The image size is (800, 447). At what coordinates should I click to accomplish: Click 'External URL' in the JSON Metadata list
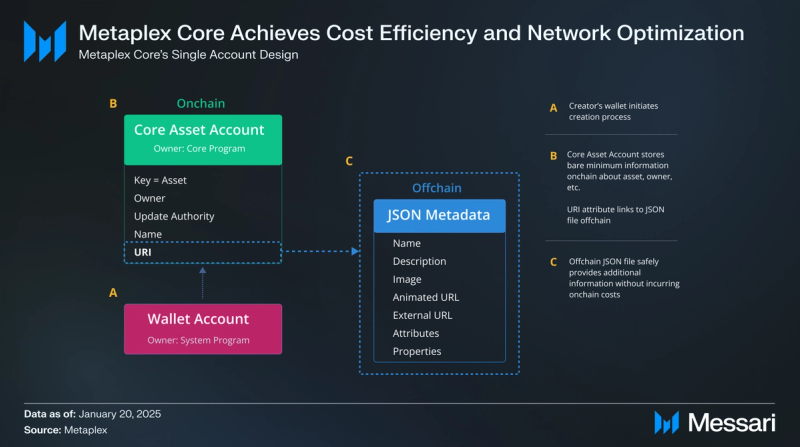tap(422, 315)
